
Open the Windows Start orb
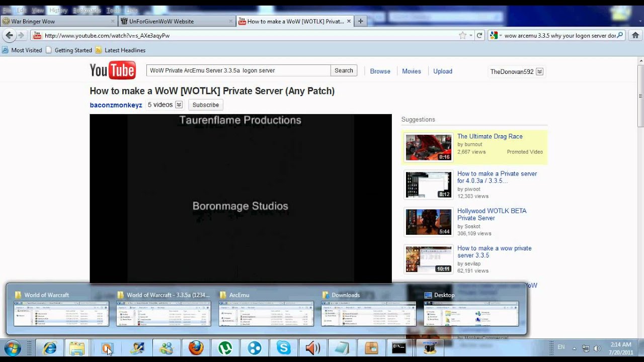point(12,348)
